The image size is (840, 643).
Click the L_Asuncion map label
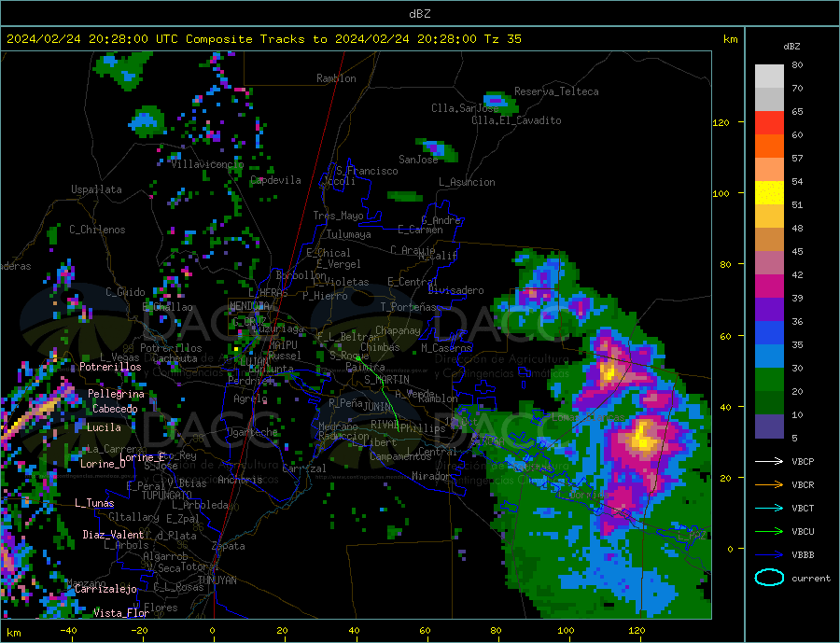(467, 182)
